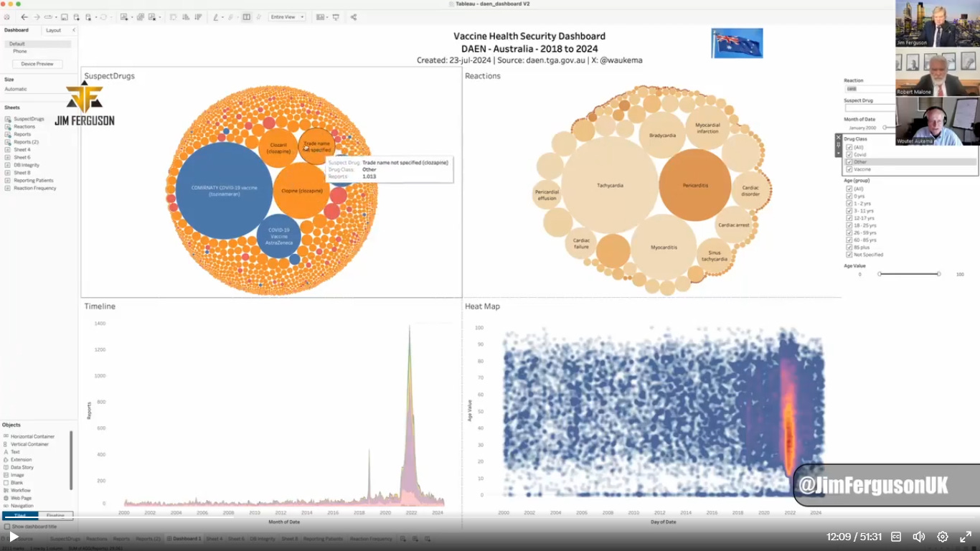The width and height of the screenshot is (980, 551).
Task: Play the video with play button
Action: click(x=14, y=537)
